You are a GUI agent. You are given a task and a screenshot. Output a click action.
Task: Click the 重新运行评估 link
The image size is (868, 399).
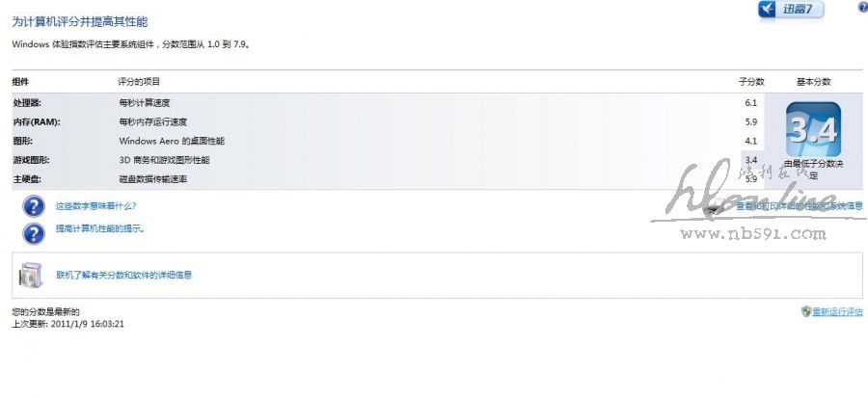837,311
